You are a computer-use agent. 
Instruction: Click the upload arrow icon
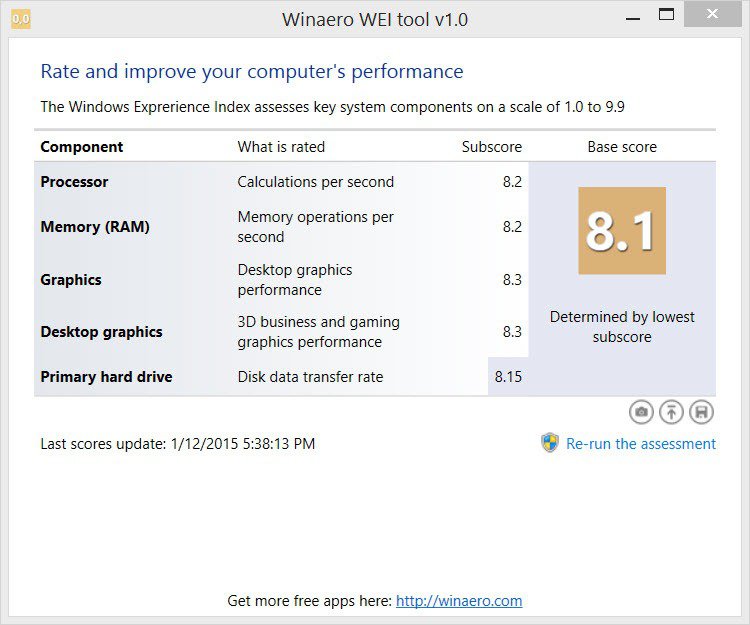[672, 412]
